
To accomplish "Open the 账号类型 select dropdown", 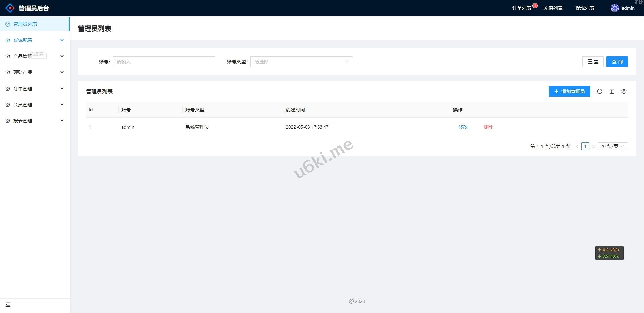I will pyautogui.click(x=301, y=62).
